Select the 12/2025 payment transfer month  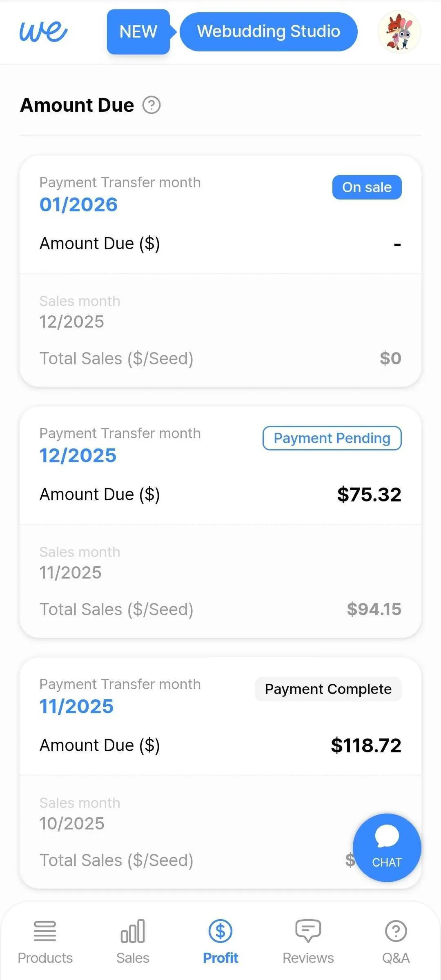78,455
